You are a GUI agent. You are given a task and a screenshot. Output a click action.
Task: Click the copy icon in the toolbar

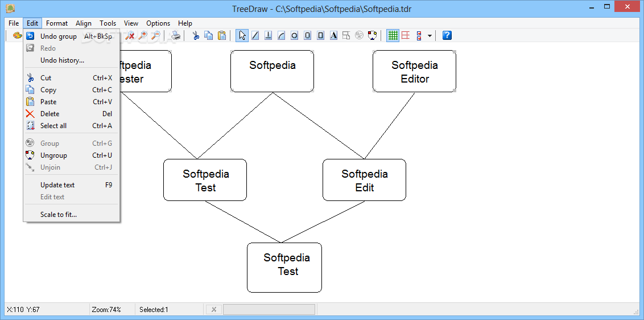(x=209, y=36)
